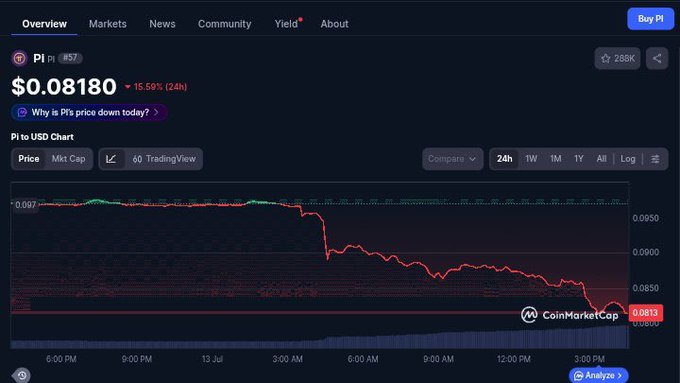Click the 0.0900 axis label
This screenshot has width=680, height=383.
645,252
